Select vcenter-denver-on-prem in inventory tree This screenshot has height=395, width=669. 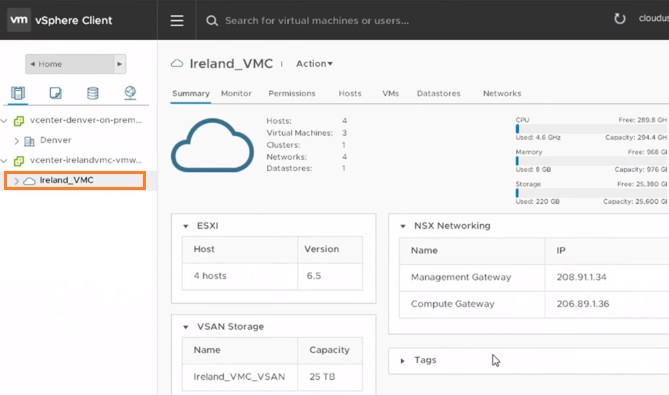click(86, 120)
